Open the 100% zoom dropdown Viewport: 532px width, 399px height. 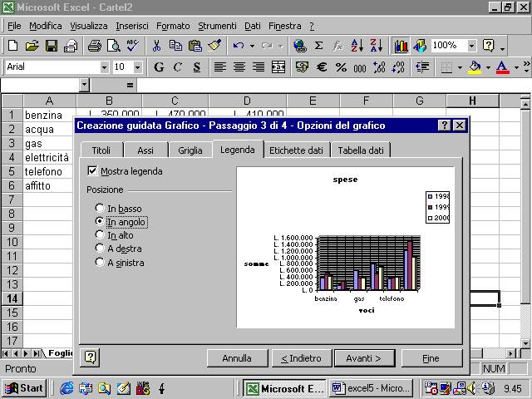point(471,46)
